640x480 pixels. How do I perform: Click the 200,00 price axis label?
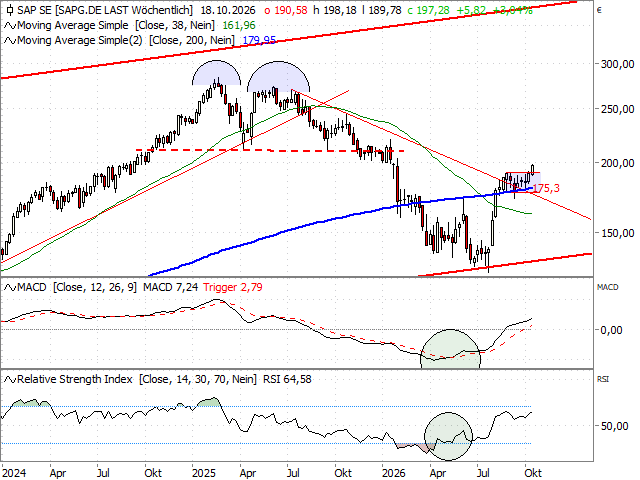coord(618,163)
